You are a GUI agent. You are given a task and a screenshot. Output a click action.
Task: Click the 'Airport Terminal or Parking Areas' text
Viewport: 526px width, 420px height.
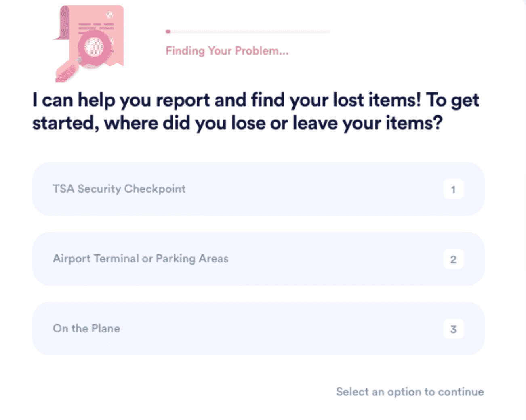point(141,259)
